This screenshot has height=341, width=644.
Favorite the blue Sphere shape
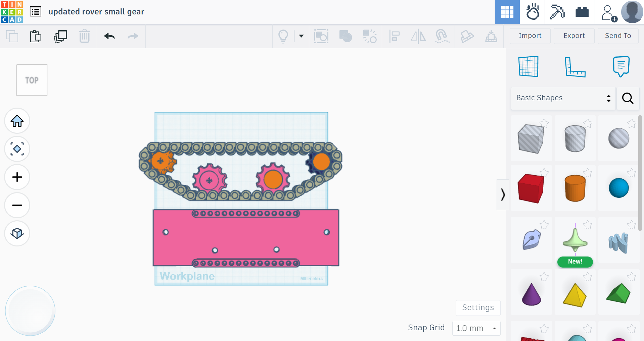point(631,173)
